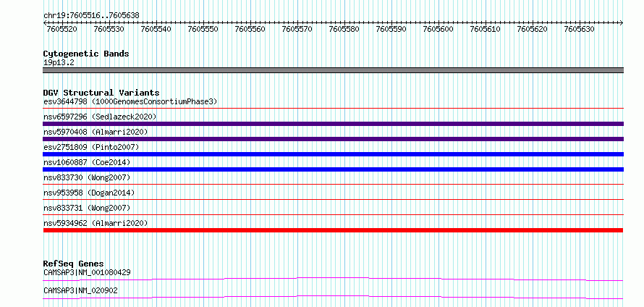Click the RefSeq Genes track title

click(74, 264)
